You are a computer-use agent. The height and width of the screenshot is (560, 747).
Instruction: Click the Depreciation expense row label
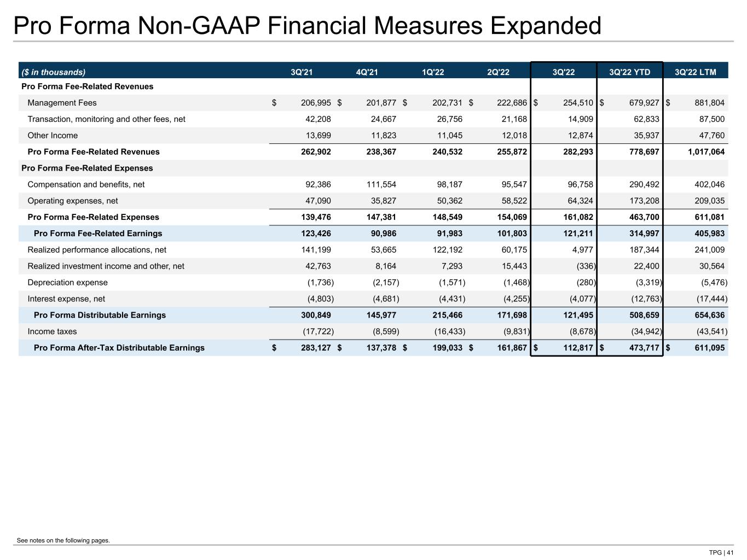(x=67, y=283)
